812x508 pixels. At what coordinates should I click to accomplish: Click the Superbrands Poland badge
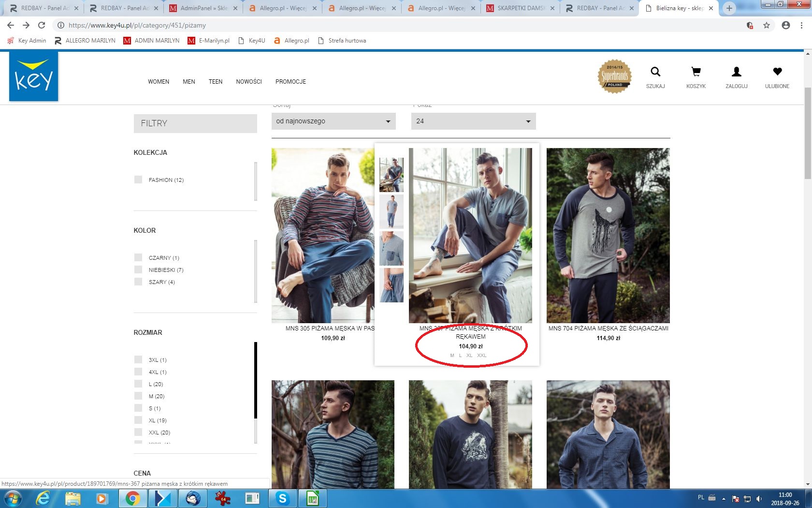(x=615, y=76)
